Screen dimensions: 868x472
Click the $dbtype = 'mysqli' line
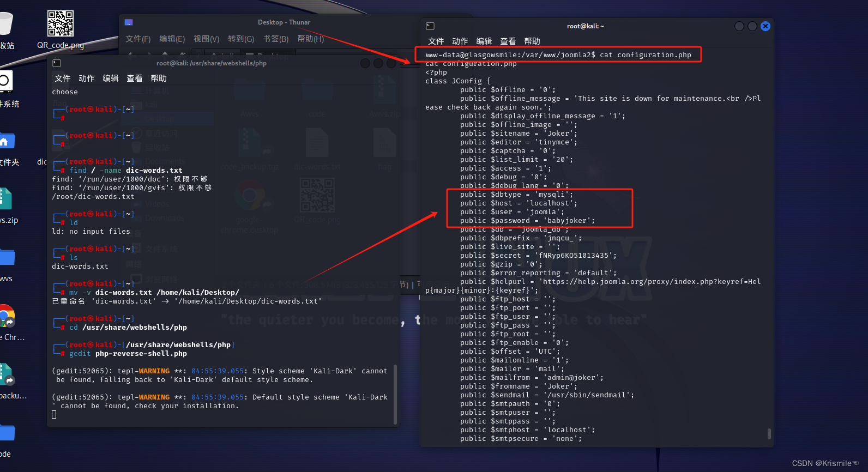[x=516, y=195]
